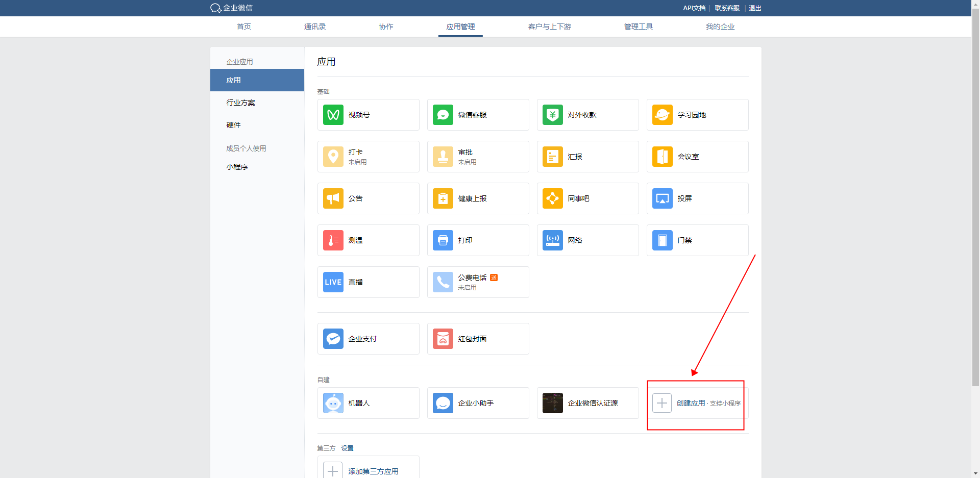Click 设置 next to 第三方
Screen dimensions: 980x478
[x=347, y=448]
